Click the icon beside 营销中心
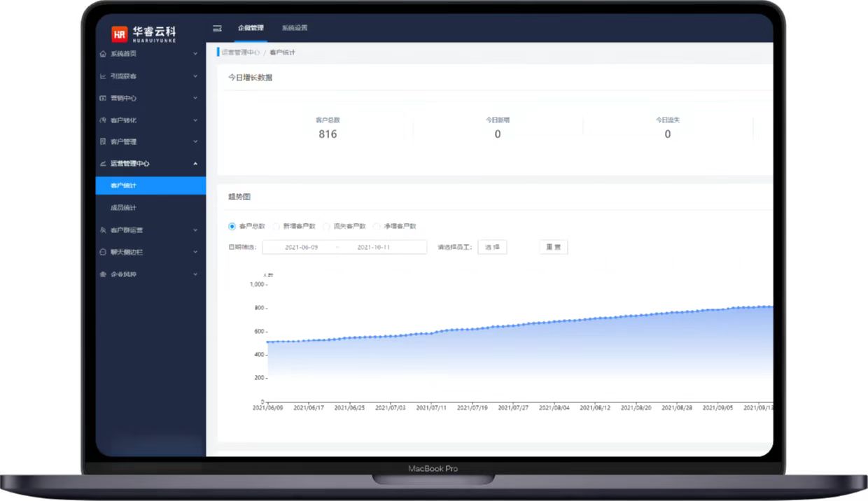Screen dimensions: 868x501 coord(104,99)
